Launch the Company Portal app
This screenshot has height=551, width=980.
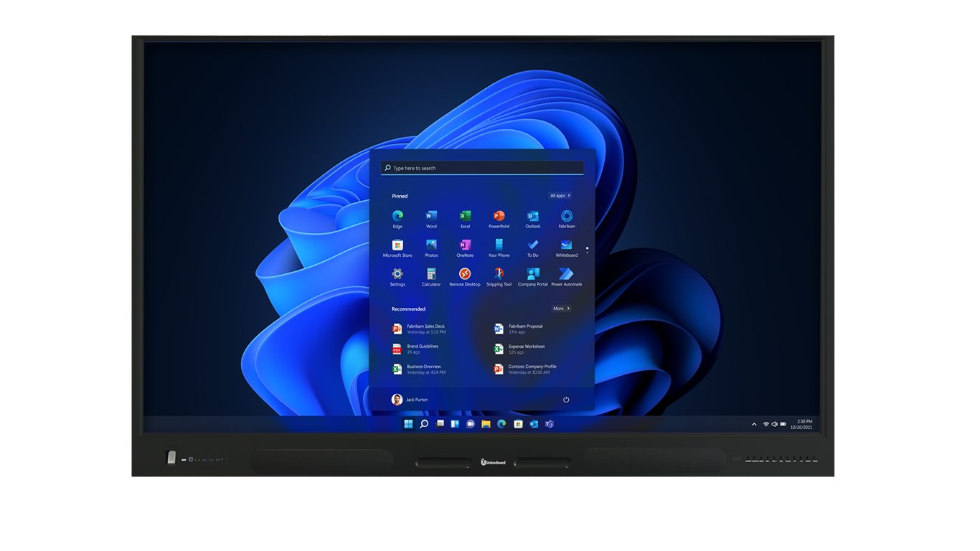[532, 274]
